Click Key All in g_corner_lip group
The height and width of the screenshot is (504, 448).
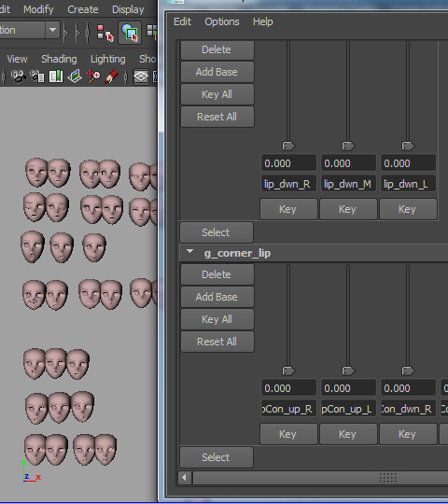(217, 319)
